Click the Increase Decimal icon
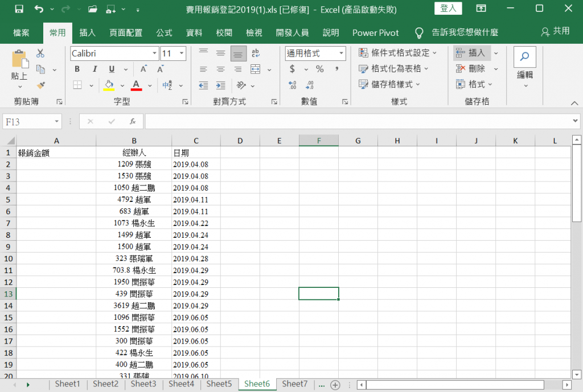Viewport: 583px width, 392px height. tap(293, 85)
